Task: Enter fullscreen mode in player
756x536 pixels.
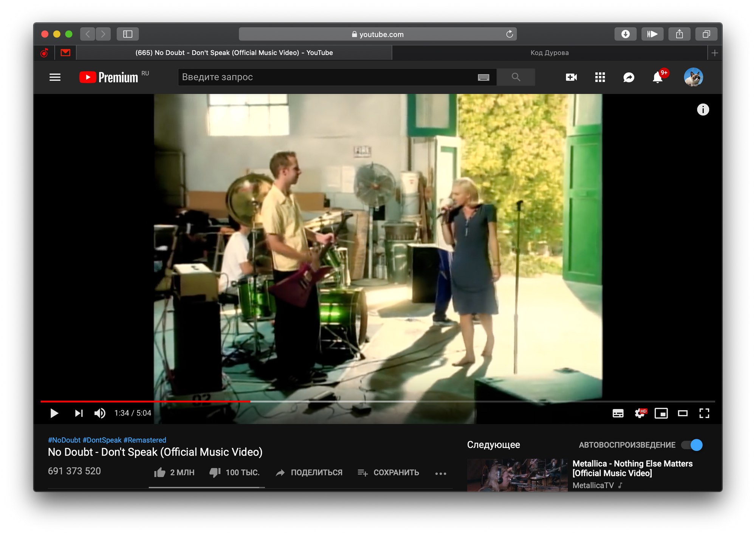Action: pos(704,413)
